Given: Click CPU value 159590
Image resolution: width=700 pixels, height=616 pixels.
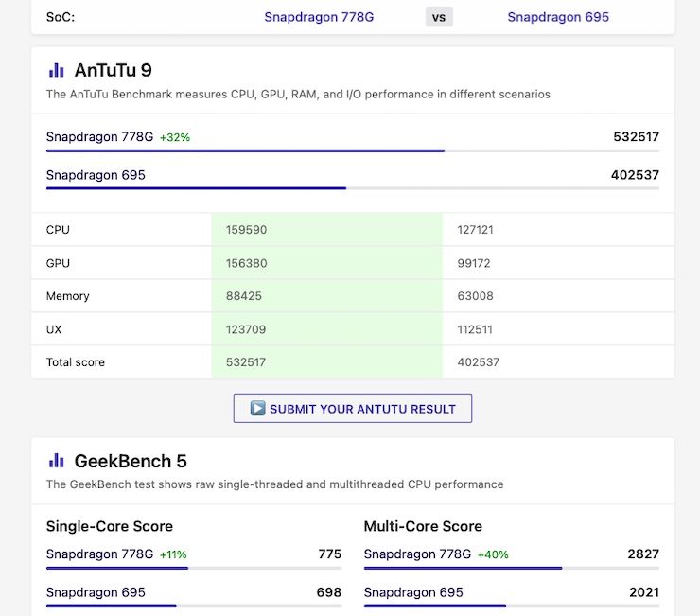Looking at the screenshot, I should 247,230.
